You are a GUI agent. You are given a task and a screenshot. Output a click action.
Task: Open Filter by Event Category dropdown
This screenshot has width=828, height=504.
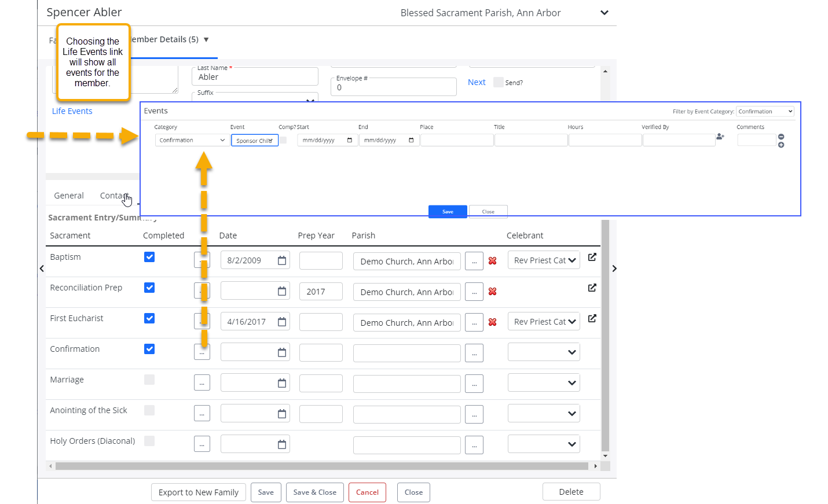point(765,112)
